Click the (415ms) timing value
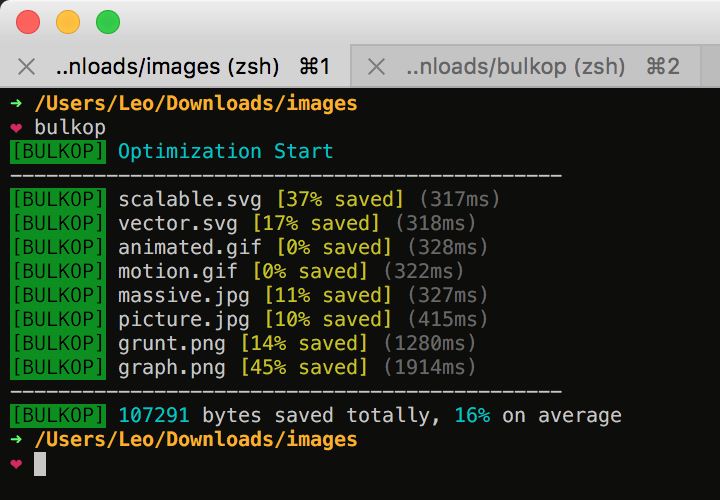The height and width of the screenshot is (500, 720). [447, 320]
